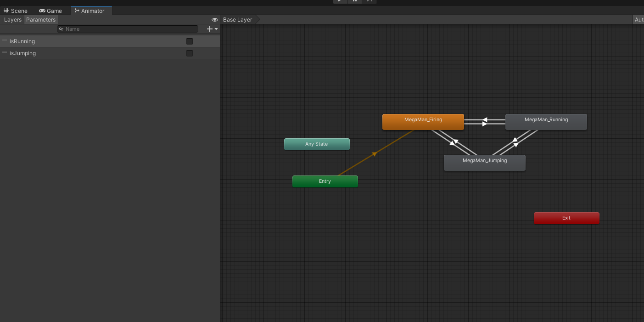Viewport: 644px width, 322px height.
Task: Open the add parameter plus dropdown
Action: (x=213, y=29)
